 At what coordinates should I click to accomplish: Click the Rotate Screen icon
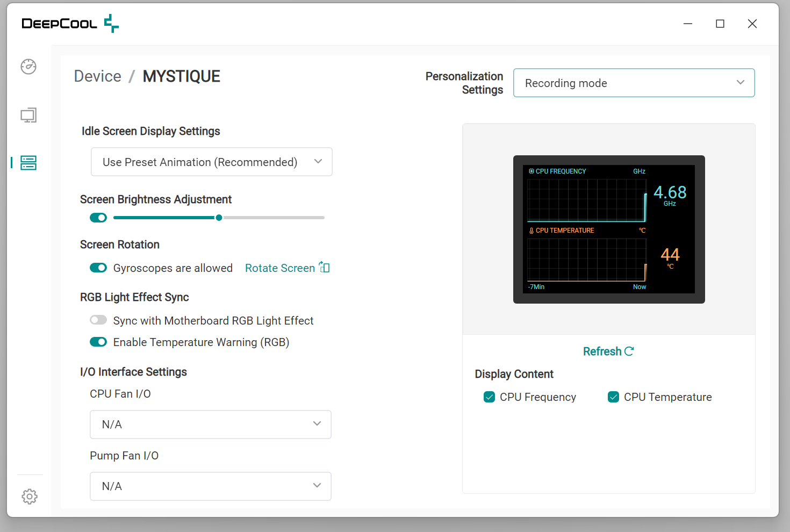point(325,268)
